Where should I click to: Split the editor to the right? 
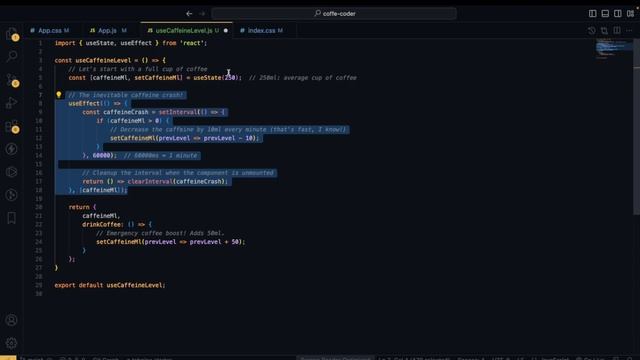(x=617, y=31)
